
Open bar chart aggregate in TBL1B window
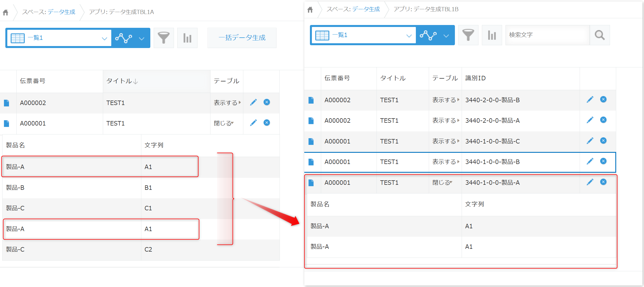click(x=492, y=35)
